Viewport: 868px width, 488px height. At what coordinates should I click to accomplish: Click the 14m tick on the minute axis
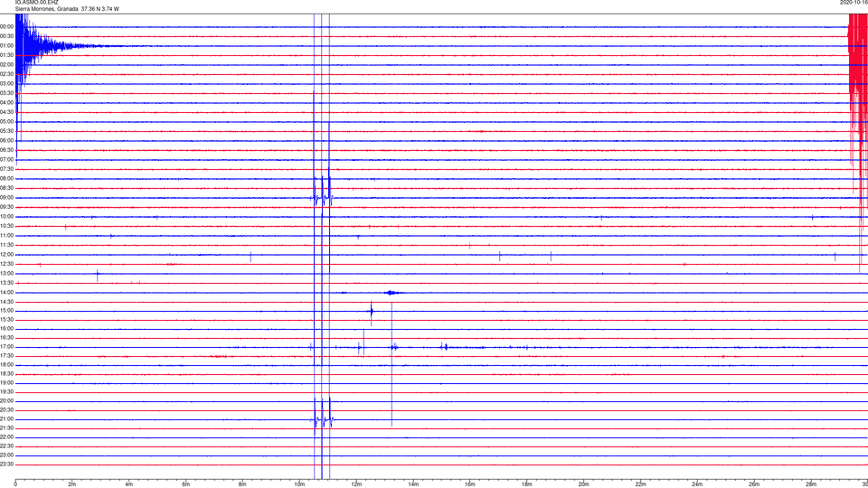[x=413, y=484]
